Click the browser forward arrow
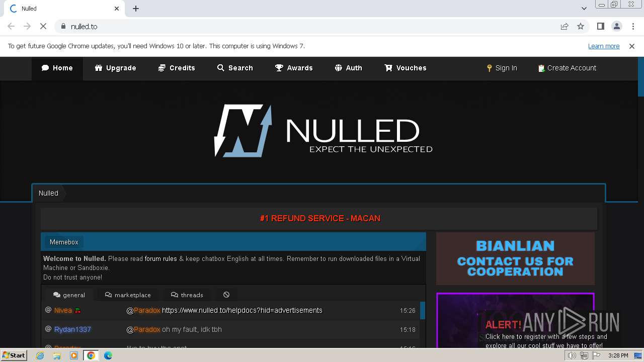644x362 pixels. pyautogui.click(x=27, y=26)
